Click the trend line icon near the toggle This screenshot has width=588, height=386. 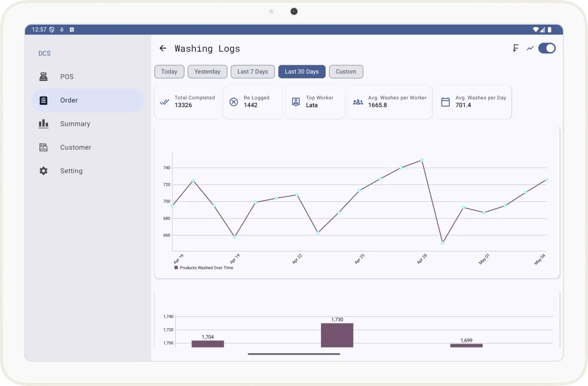(x=530, y=48)
